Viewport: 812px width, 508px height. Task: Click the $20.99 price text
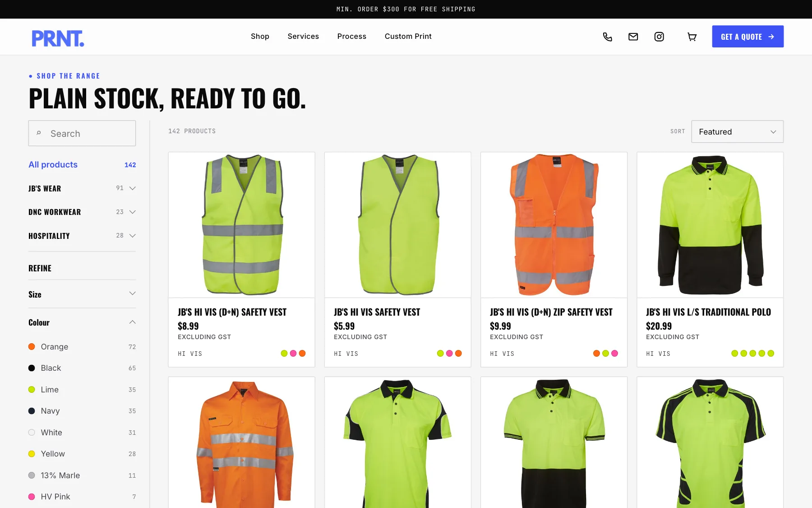[659, 326]
